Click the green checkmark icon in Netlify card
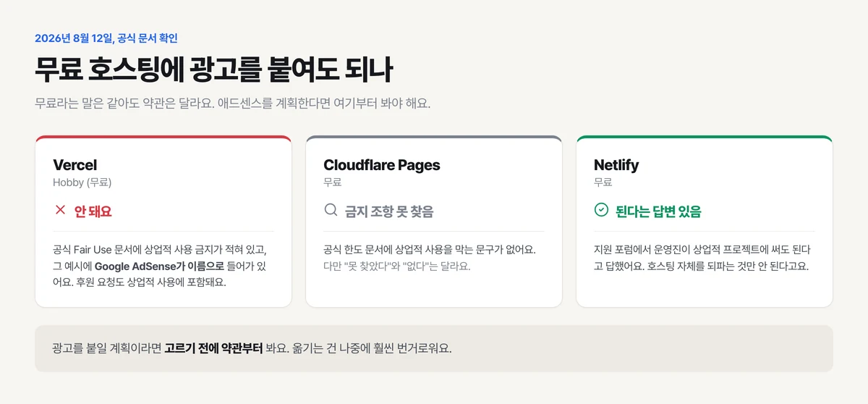 click(601, 211)
